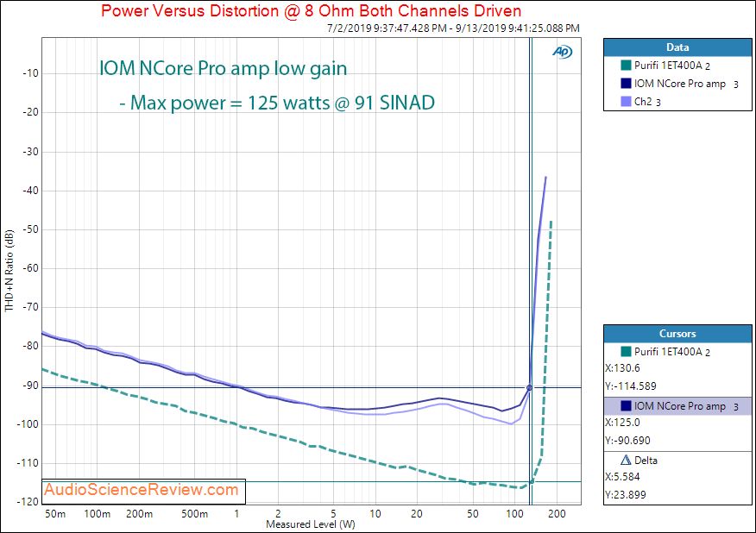The width and height of the screenshot is (756, 533).
Task: Click the teal Purifi 1ET400A swatch in Data legend
Action: [626, 65]
